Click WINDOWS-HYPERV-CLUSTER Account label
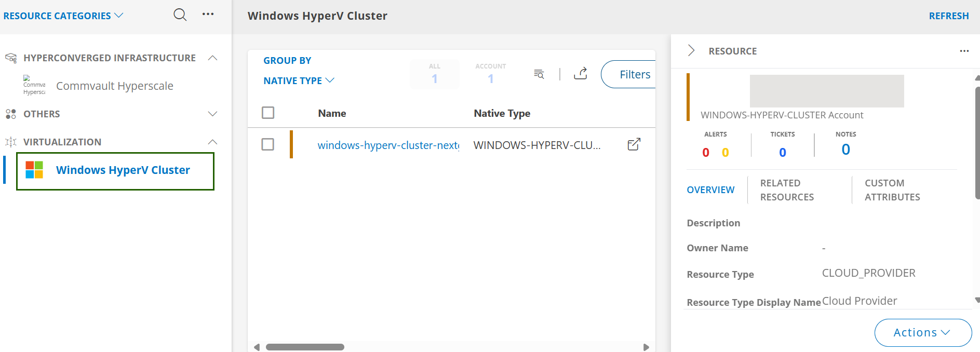Viewport: 980px width, 352px height. [x=782, y=115]
